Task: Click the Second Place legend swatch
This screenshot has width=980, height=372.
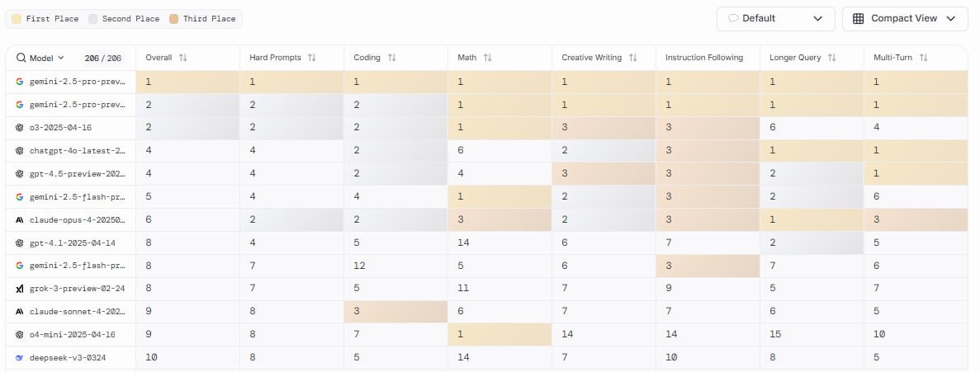Action: 92,18
